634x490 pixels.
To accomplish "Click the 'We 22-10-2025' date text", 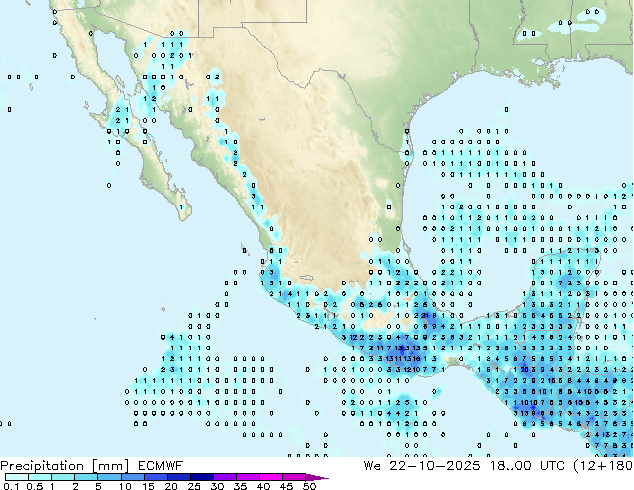I will coord(422,466).
